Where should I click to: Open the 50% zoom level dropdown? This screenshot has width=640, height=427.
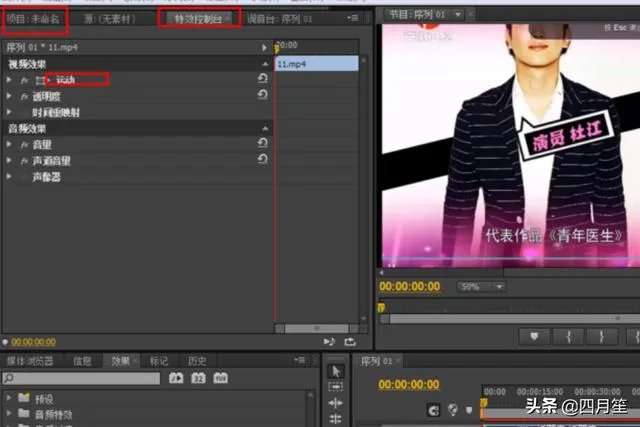click(x=481, y=287)
